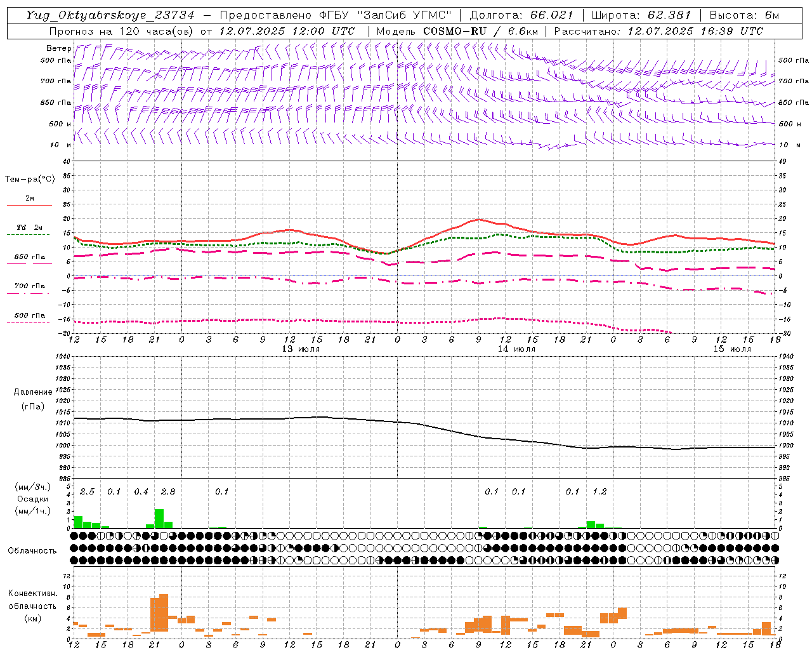Select the Широта: 62.381 latitude value

[641, 15]
